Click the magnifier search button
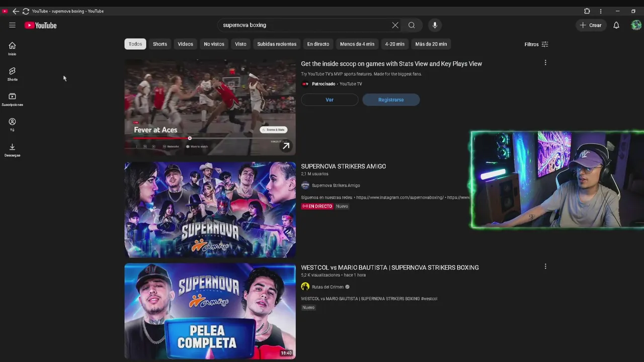 point(412,25)
